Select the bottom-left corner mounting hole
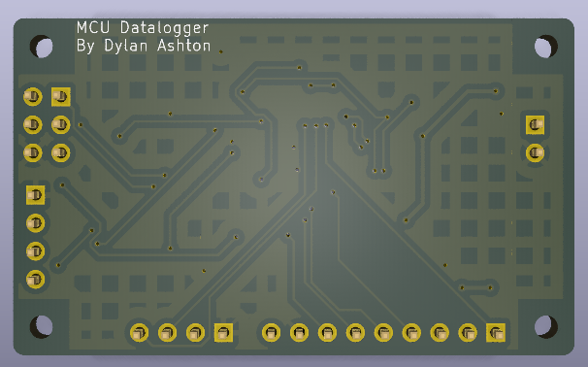Viewport: 588px width, 367px height. [x=42, y=326]
